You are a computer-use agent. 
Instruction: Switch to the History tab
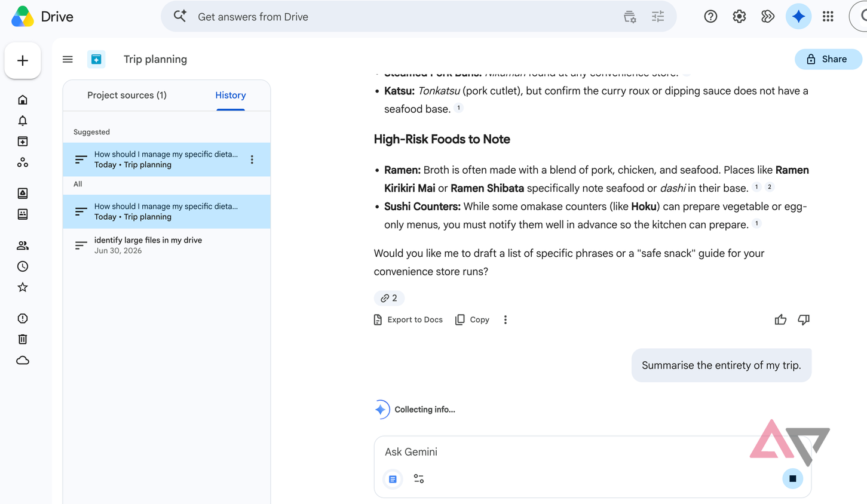231,95
